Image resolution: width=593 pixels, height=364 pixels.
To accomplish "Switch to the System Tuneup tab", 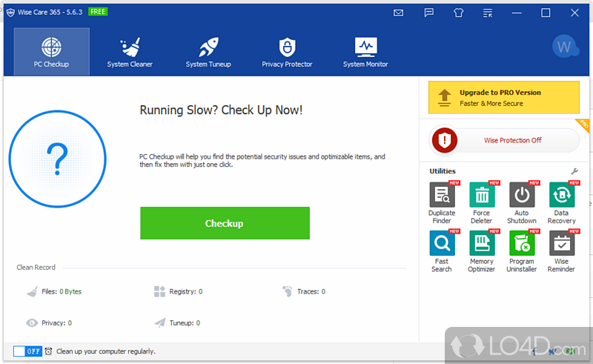I will click(208, 52).
